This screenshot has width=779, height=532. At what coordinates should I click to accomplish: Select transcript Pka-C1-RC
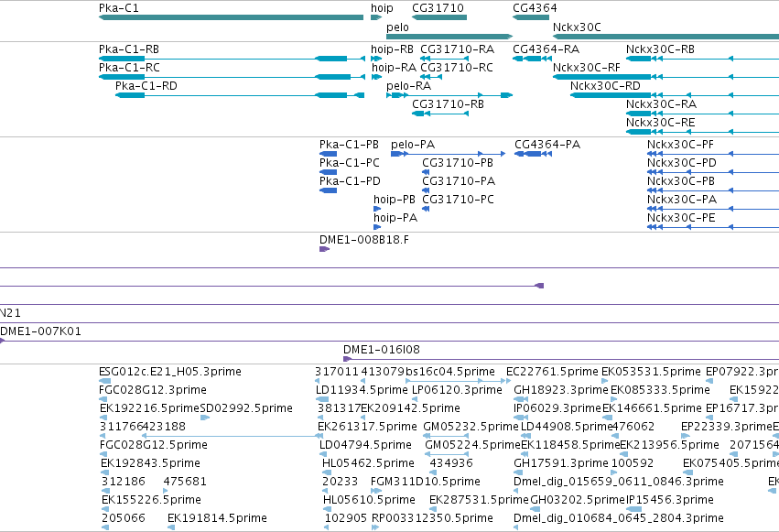(129, 68)
